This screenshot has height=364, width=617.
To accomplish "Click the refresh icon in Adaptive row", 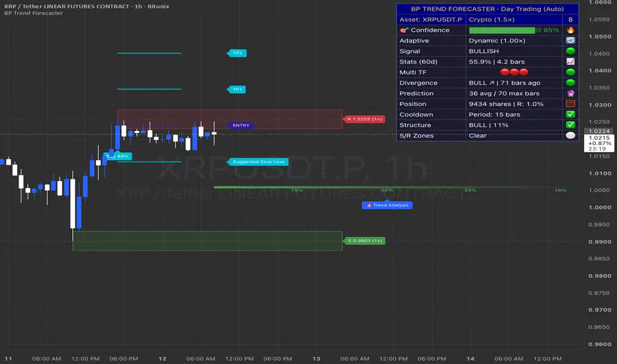I will click(570, 40).
